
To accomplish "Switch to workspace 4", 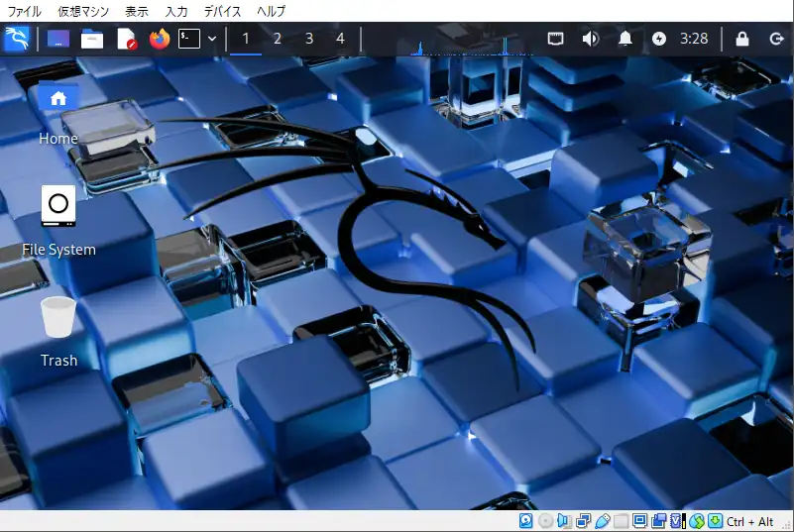I will point(340,39).
